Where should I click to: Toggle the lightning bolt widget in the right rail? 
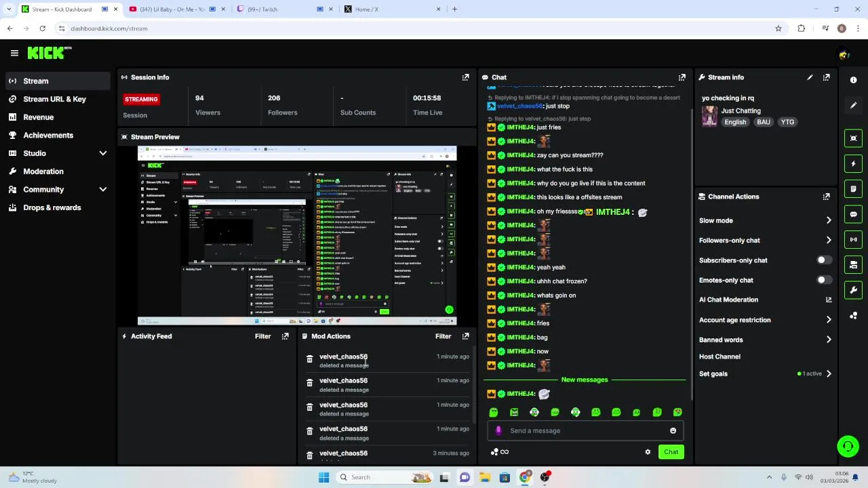tap(853, 163)
